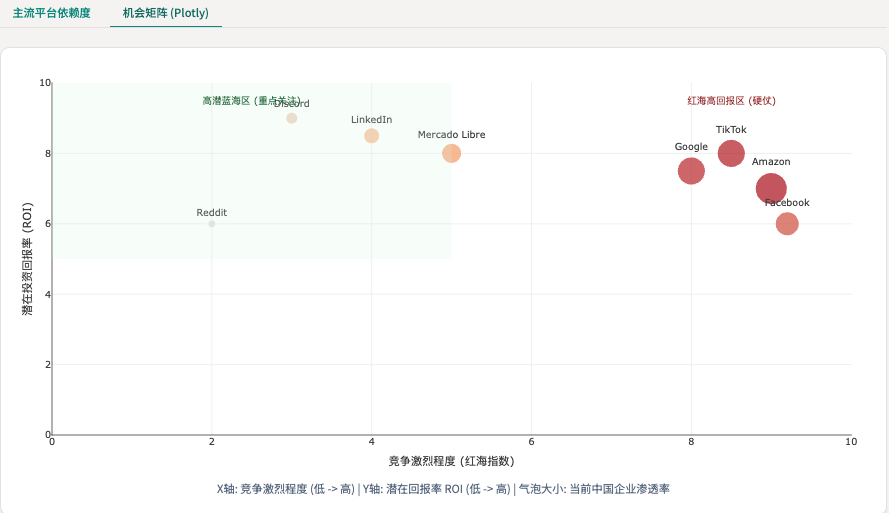Screen dimensions: 889x513
Task: Click the Reddit text label
Action: 212,213
